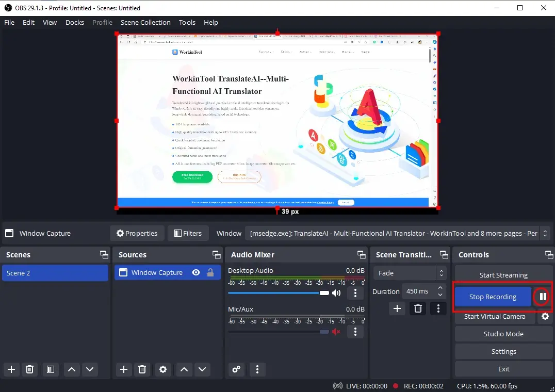Screen dimensions: 555x392
Task: Open source properties gear in Sources panel
Action: point(163,369)
